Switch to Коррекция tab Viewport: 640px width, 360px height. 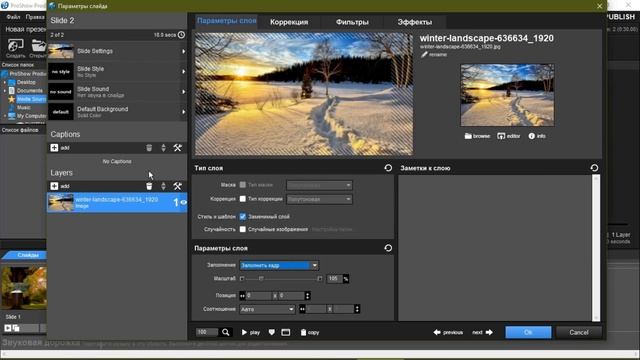coord(289,22)
